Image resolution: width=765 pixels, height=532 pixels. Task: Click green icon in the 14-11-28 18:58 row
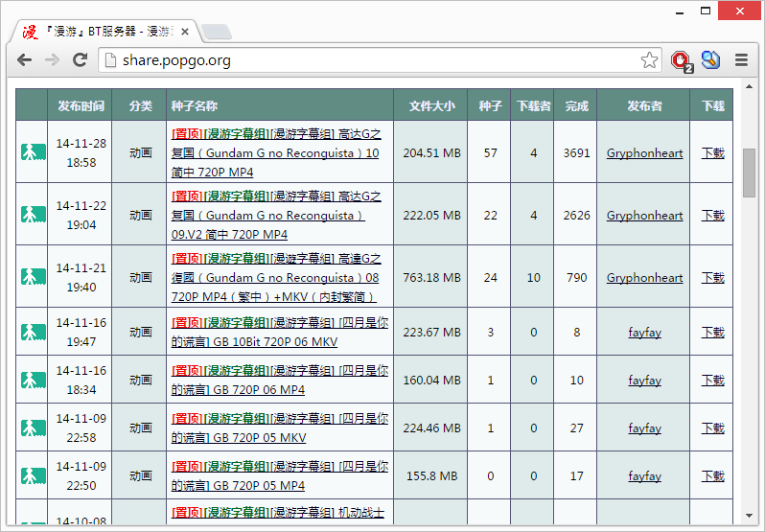pyautogui.click(x=34, y=152)
